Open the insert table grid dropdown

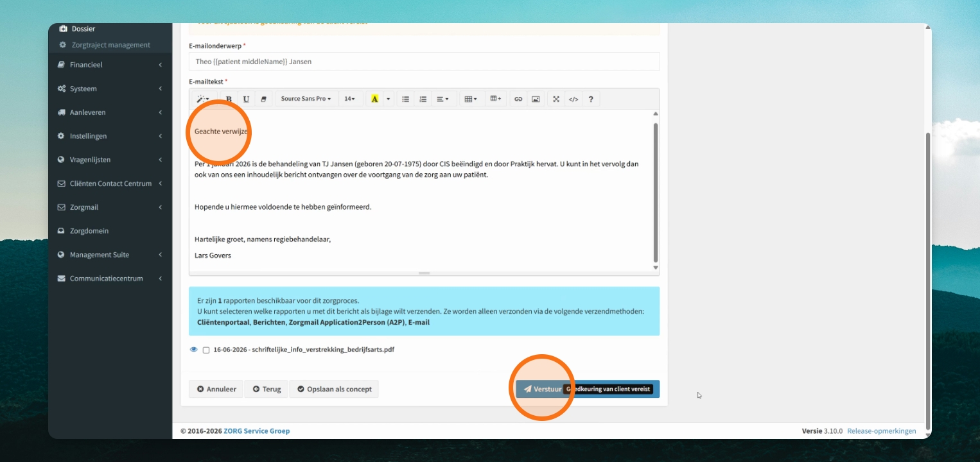(x=471, y=99)
